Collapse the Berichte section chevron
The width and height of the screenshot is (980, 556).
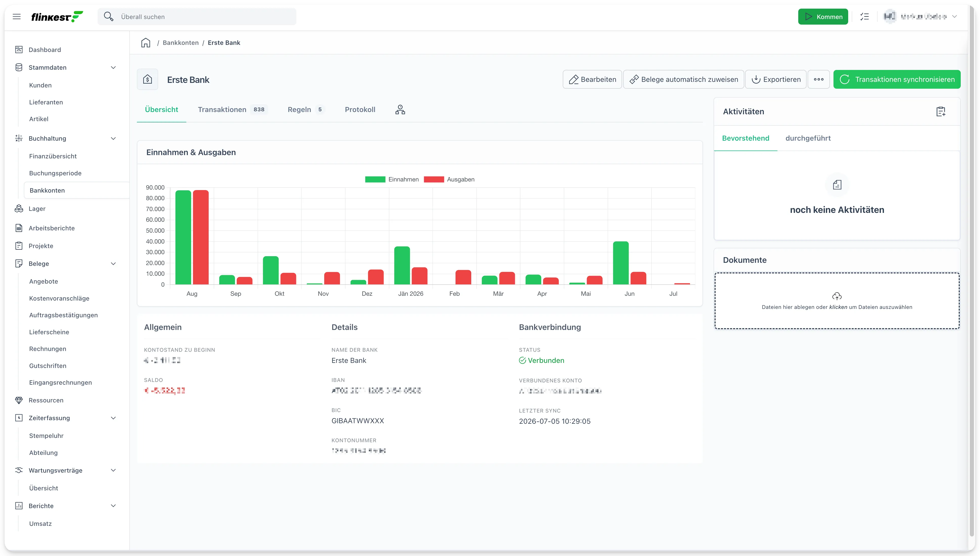pos(113,506)
